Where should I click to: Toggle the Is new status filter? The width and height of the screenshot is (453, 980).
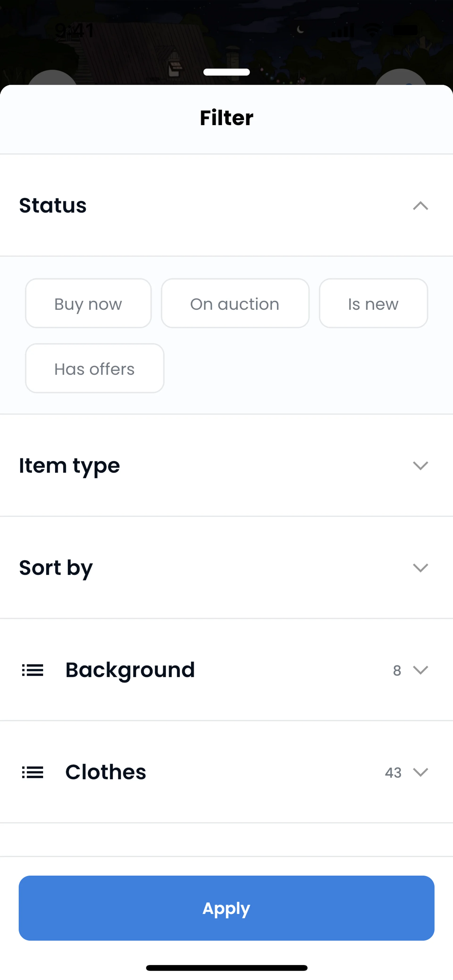pyautogui.click(x=373, y=304)
